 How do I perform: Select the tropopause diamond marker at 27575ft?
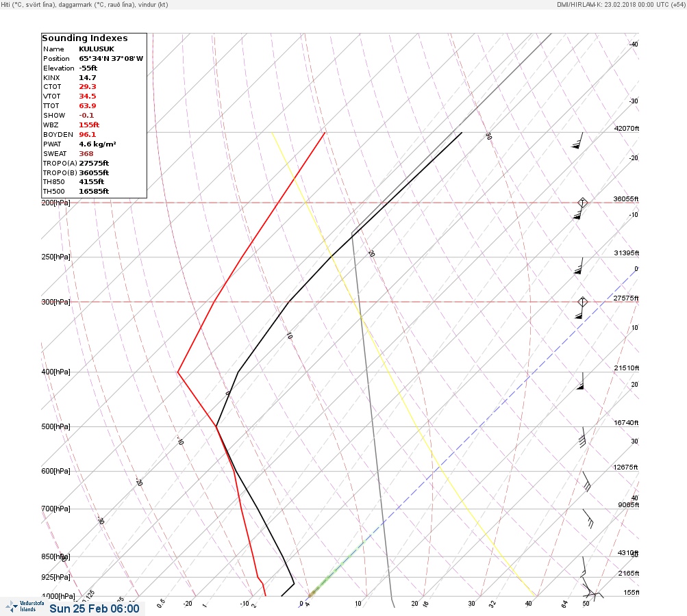click(582, 302)
